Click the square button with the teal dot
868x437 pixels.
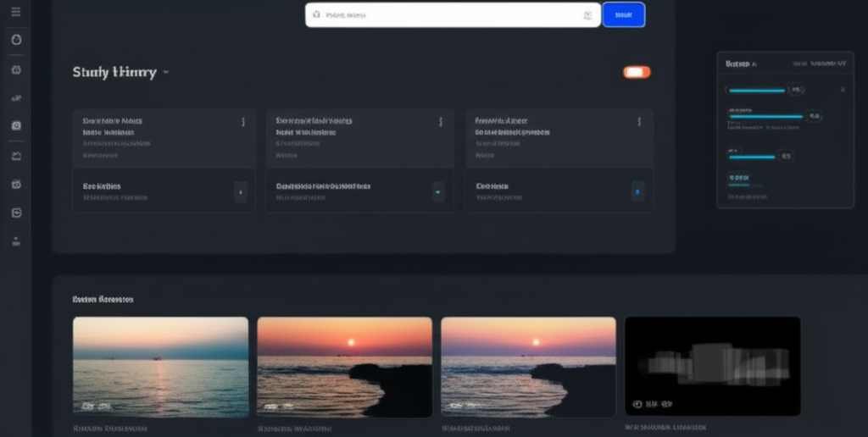point(438,192)
